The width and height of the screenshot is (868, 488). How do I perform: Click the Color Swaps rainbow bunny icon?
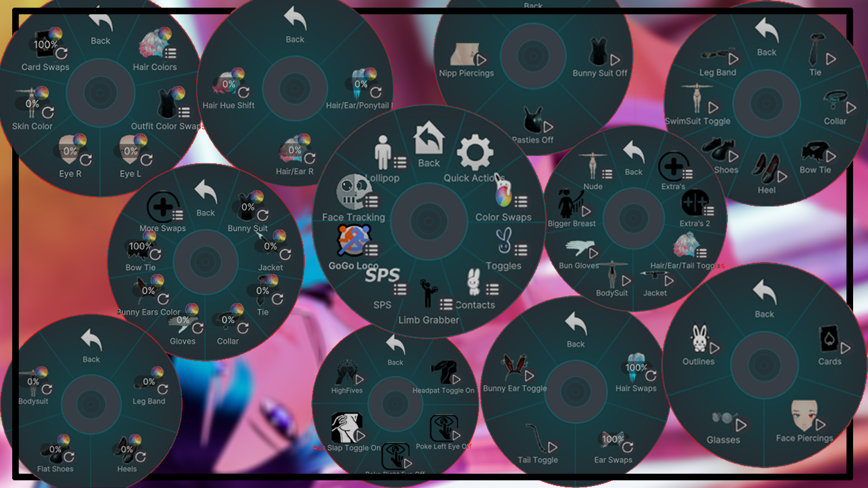tap(503, 192)
